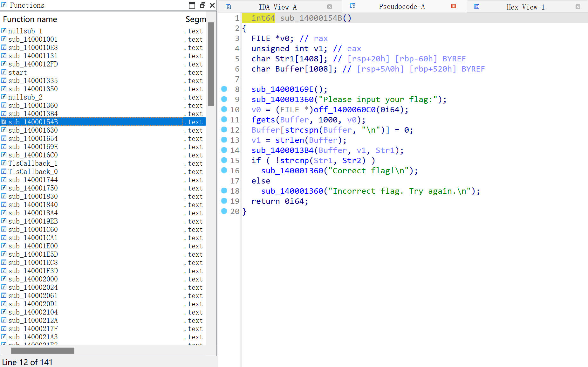
Task: Close the IDA View-A tab
Action: (330, 7)
